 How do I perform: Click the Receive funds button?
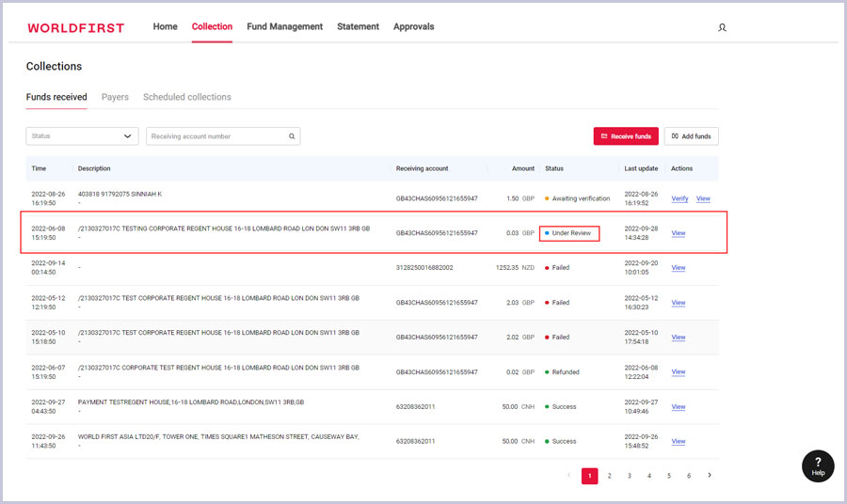tap(626, 136)
